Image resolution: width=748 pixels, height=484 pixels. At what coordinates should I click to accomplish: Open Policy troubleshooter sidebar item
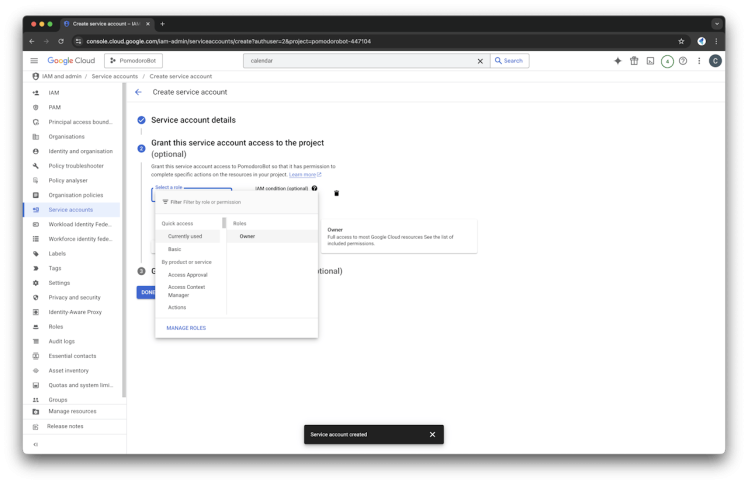72,166
